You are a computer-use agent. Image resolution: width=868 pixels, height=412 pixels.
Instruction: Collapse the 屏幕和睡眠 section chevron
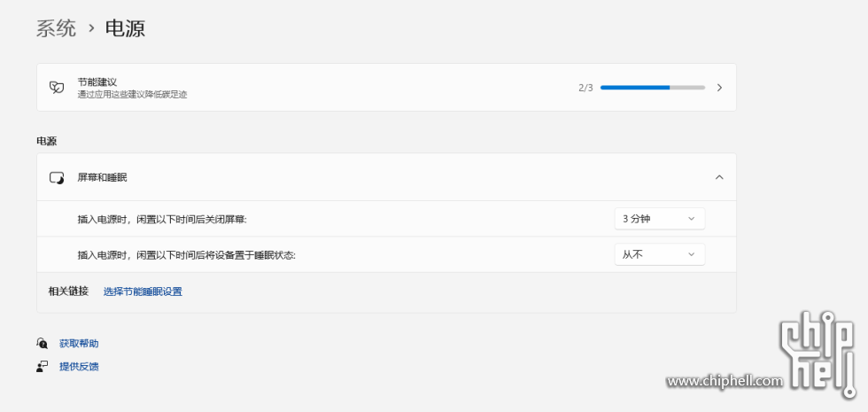(719, 177)
